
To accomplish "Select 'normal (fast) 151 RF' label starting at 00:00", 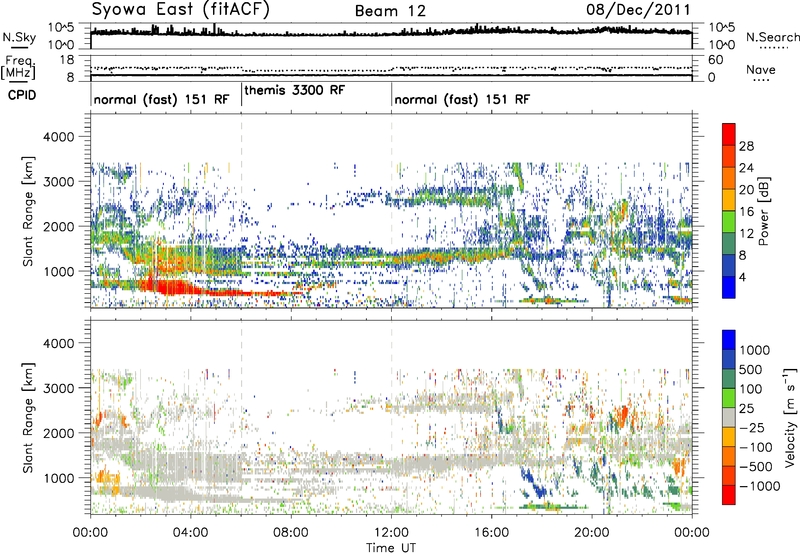I will [161, 99].
